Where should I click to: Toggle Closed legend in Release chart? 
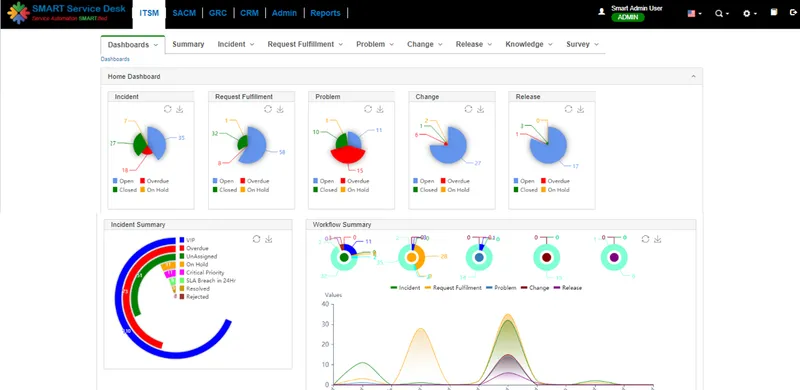525,190
